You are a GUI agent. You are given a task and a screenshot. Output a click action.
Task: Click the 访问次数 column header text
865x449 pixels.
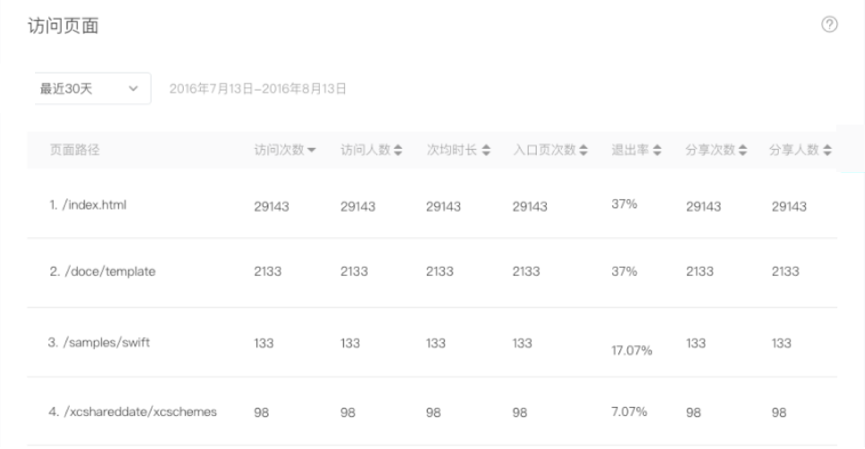click(279, 150)
